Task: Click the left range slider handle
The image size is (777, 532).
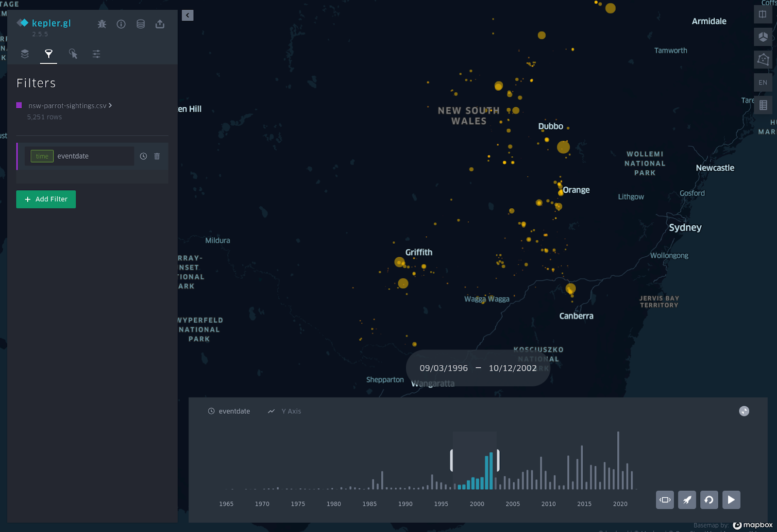Action: [452, 460]
